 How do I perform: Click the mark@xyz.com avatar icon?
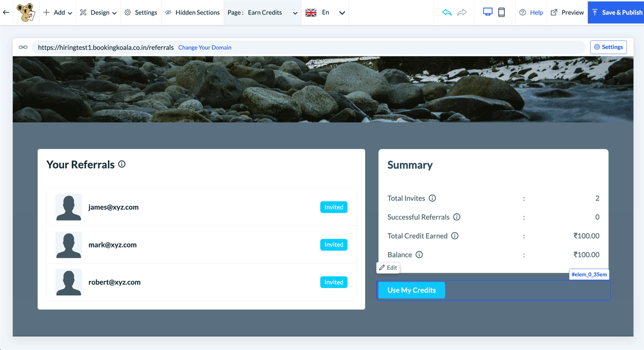click(x=68, y=245)
